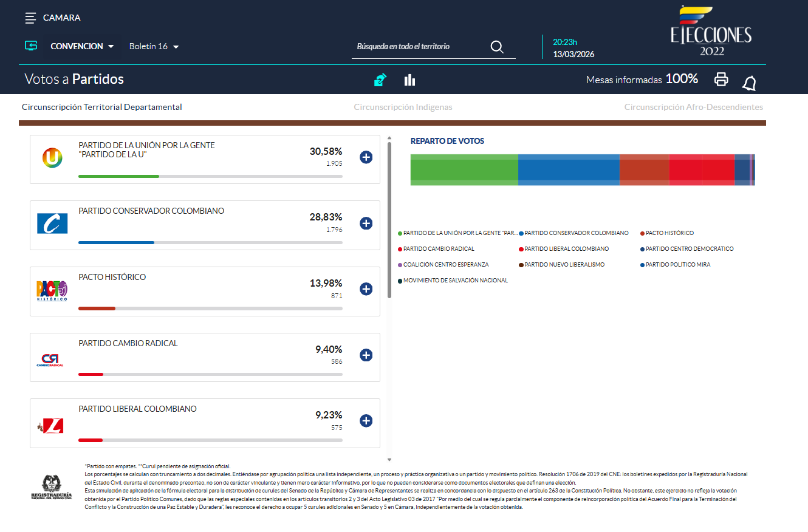This screenshot has width=808, height=532.
Task: Switch to Circunscripción Indígenas tab
Action: point(403,107)
